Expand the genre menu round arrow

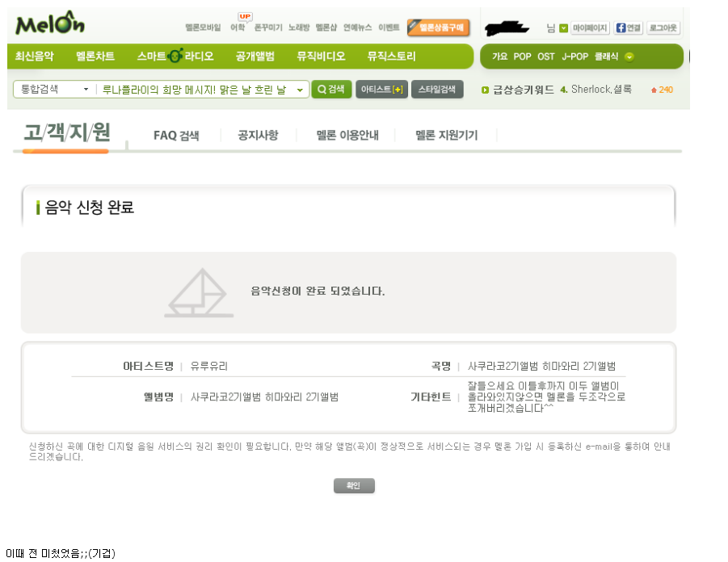[629, 57]
